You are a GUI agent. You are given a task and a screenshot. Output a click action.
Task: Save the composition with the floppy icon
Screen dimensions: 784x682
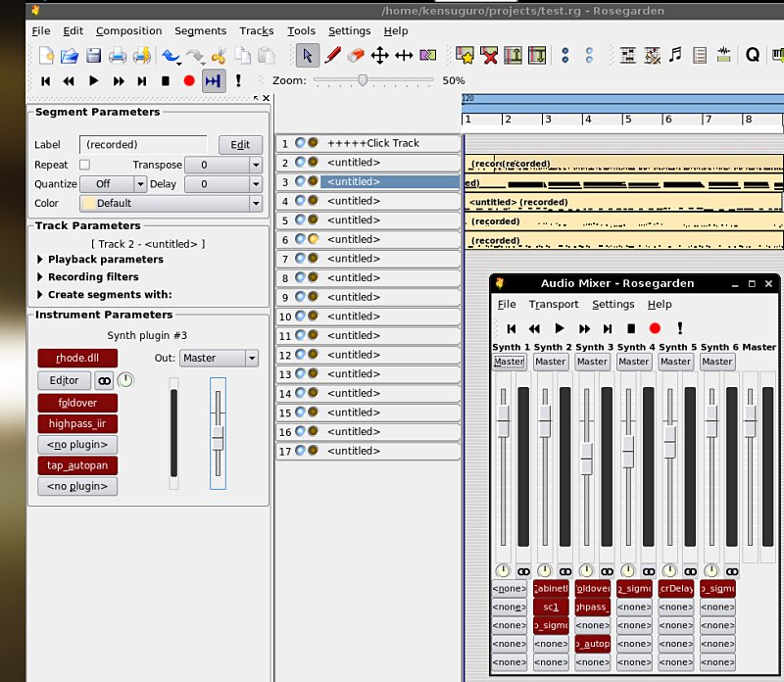coord(93,55)
